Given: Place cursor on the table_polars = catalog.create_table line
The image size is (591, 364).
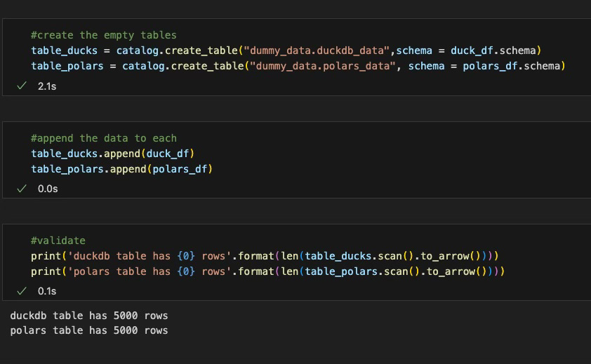Looking at the screenshot, I should pos(298,66).
